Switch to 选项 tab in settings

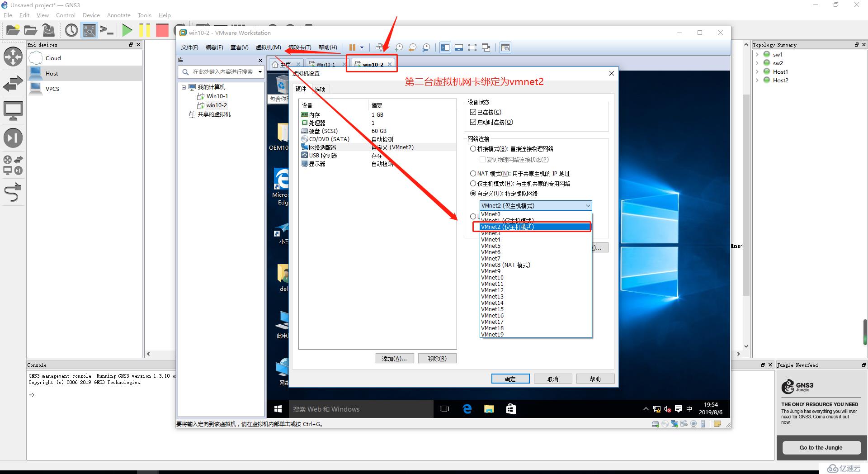(320, 90)
